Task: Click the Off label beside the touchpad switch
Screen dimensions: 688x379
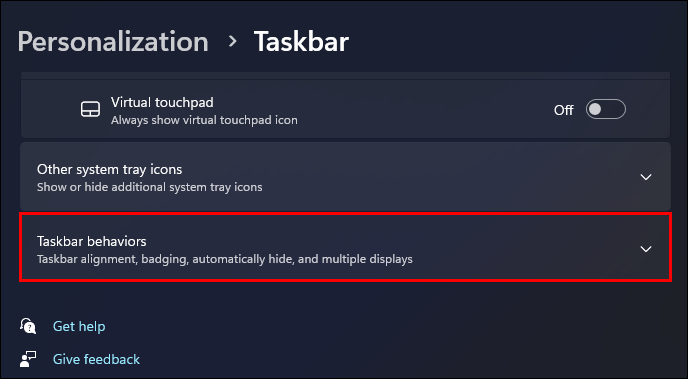Action: pyautogui.click(x=563, y=110)
